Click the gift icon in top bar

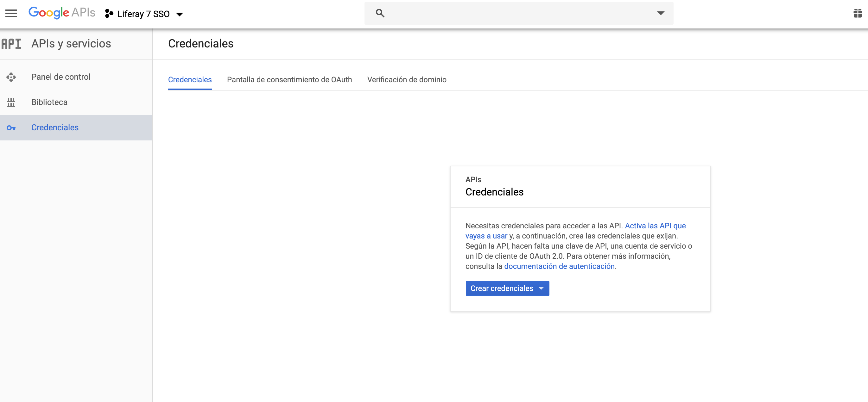(x=858, y=14)
